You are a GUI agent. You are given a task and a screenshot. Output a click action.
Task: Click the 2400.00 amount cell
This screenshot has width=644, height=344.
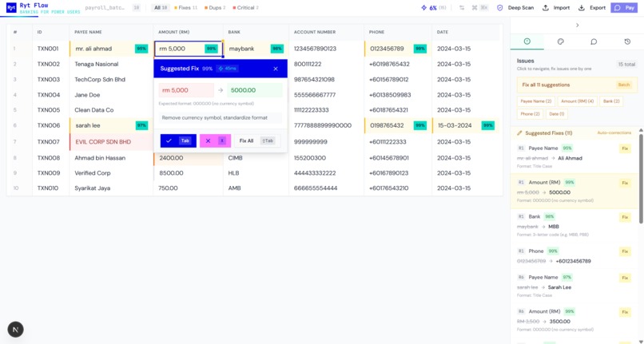click(189, 157)
